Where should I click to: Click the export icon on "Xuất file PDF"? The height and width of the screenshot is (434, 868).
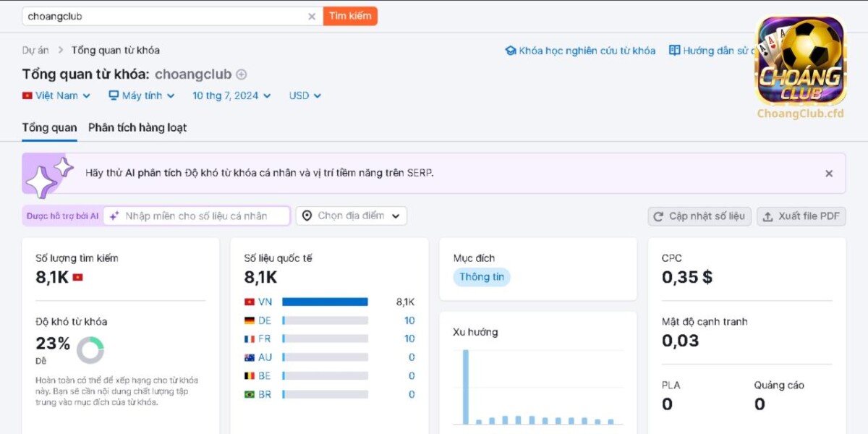coord(769,216)
